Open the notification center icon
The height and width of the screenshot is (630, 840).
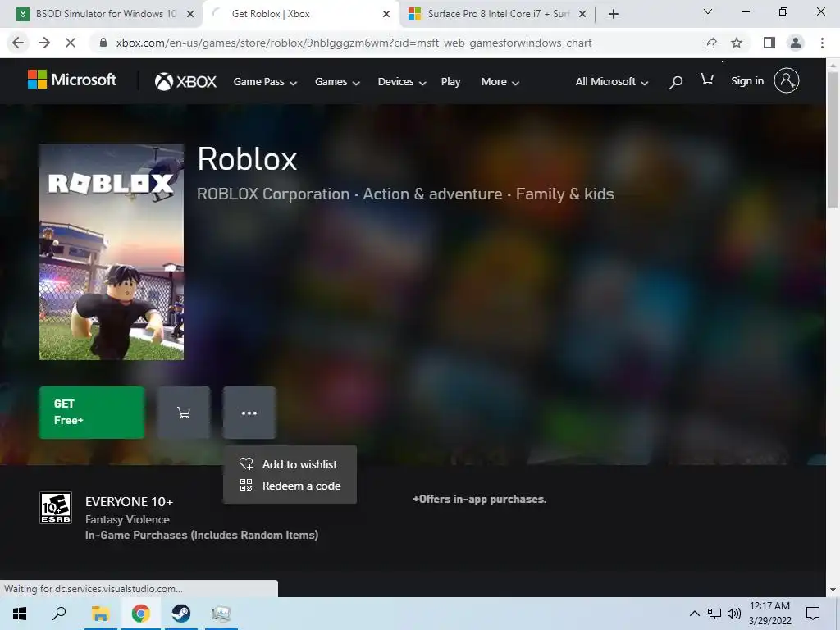point(813,614)
